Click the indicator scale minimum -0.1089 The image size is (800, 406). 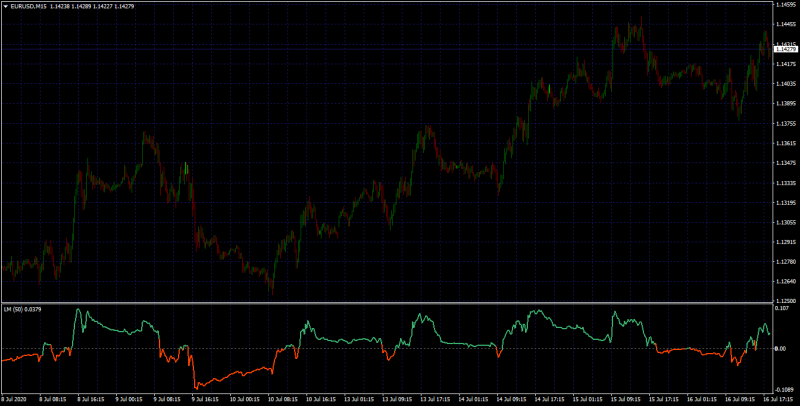(784, 390)
